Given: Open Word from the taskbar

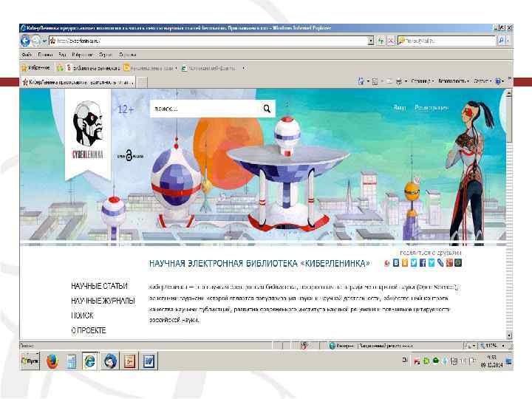Looking at the screenshot, I should tap(149, 361).
